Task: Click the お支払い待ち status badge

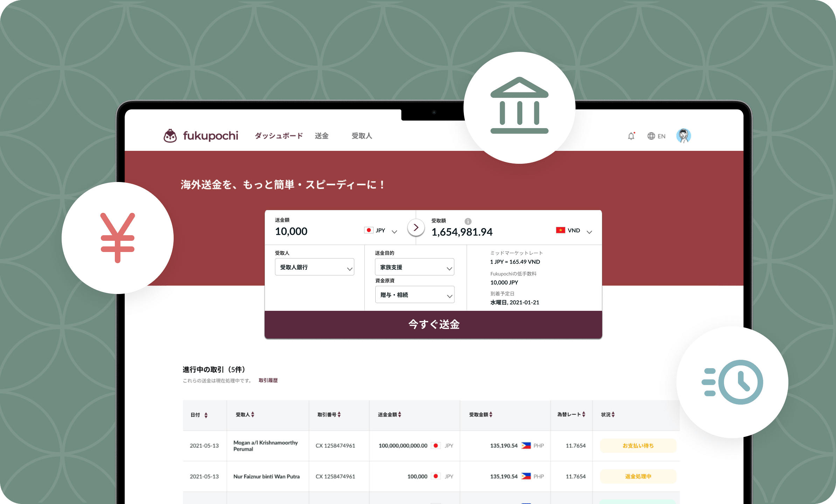Action: 638,446
